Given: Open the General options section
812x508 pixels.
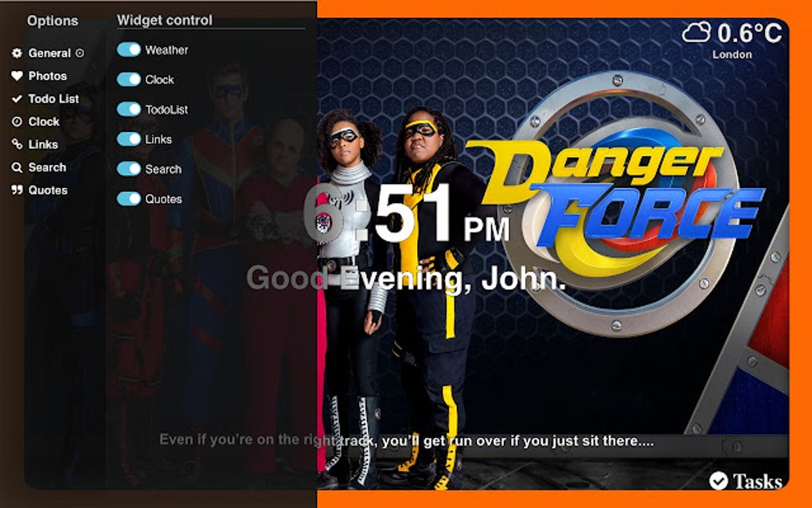Looking at the screenshot, I should (x=49, y=53).
